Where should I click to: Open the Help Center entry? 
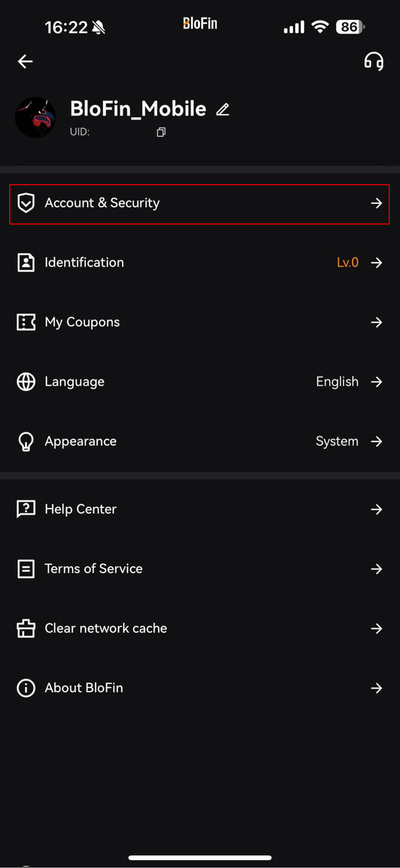[200, 509]
